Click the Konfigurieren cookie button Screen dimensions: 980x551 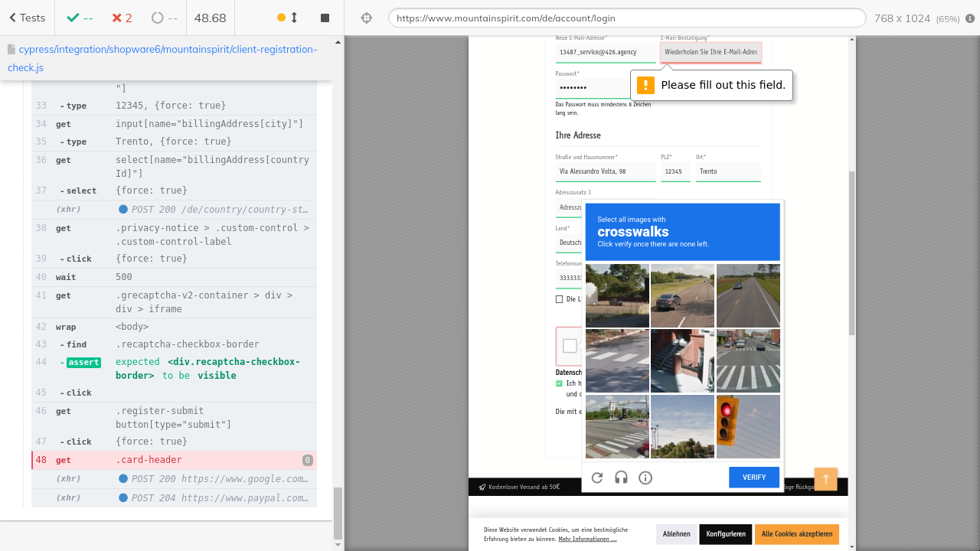coord(725,534)
